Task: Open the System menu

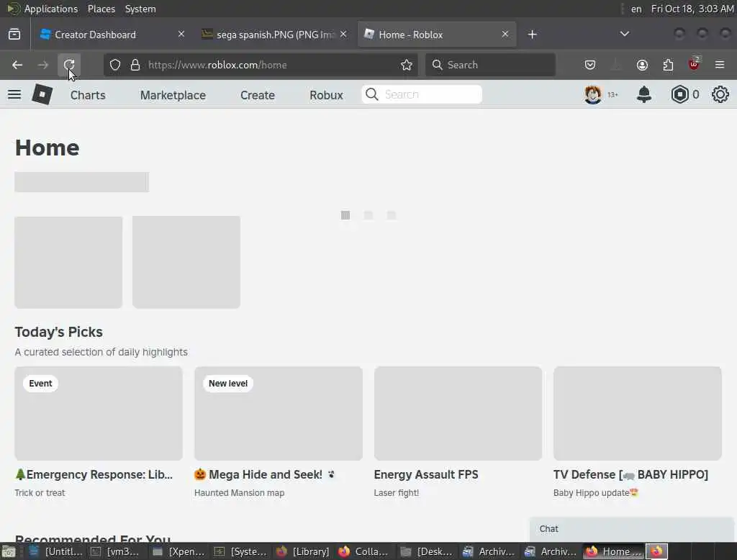Action: [x=140, y=9]
